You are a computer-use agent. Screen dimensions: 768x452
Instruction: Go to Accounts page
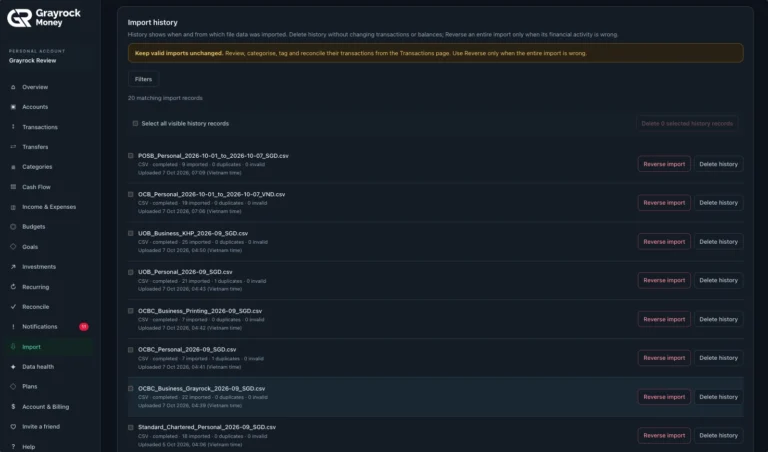click(35, 107)
